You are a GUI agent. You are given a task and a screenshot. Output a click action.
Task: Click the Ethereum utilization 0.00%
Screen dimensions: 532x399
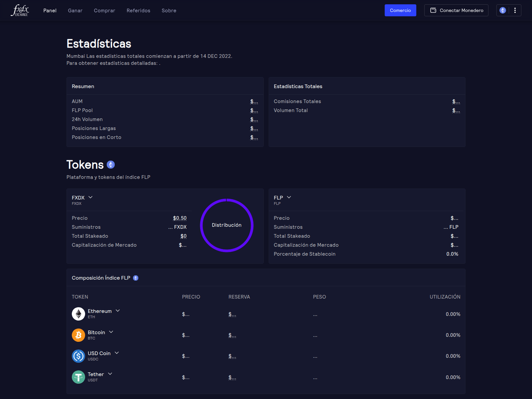pos(453,314)
